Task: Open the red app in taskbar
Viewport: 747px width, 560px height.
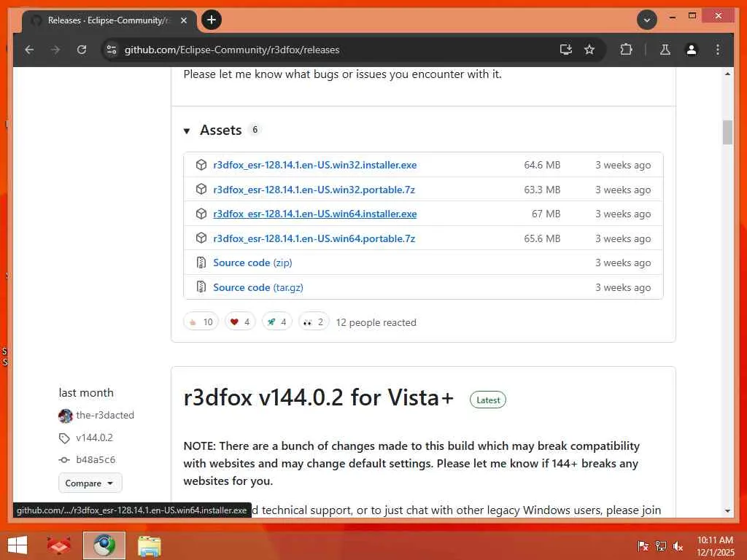Action: click(x=59, y=545)
